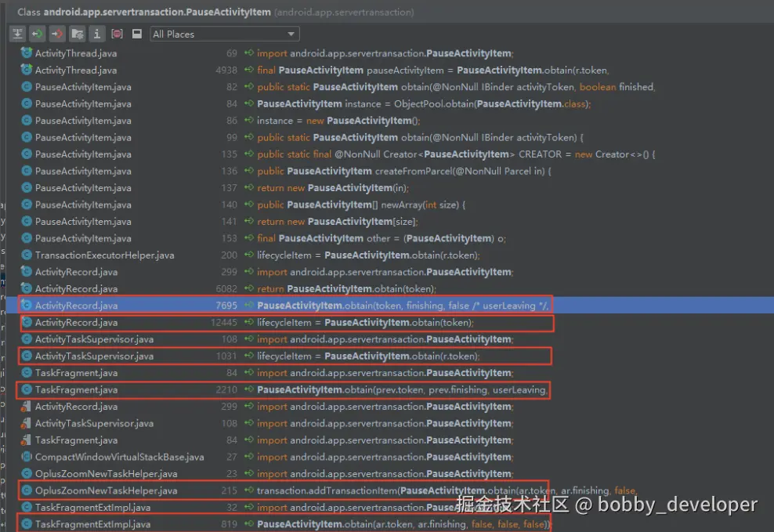Viewport: 774px width, 532px height.
Task: Click usage arrow icon on line 215
Action: coord(249,490)
